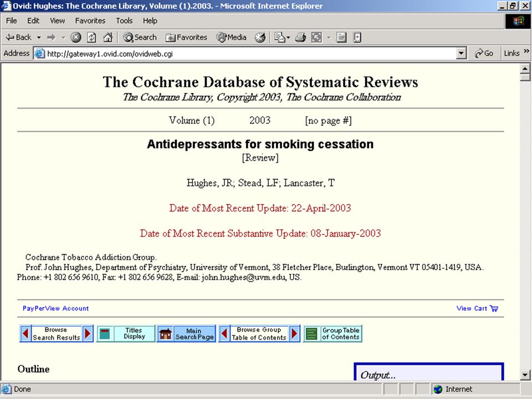The image size is (532, 399).
Task: Click the "[Review]" label under the title
Action: pos(260,158)
